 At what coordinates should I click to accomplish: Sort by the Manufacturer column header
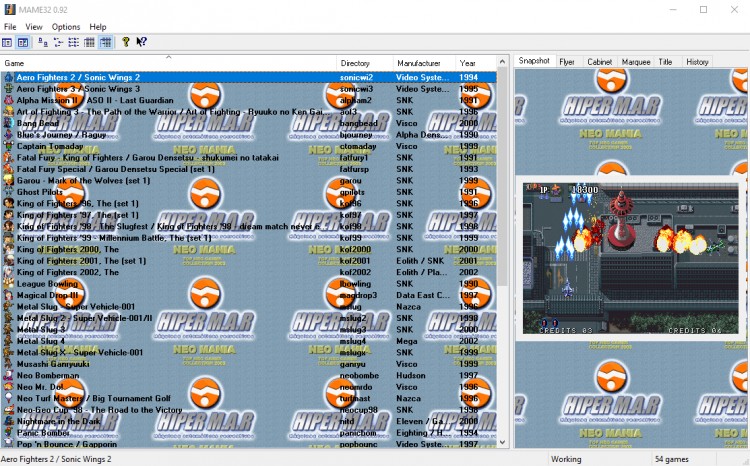point(423,63)
